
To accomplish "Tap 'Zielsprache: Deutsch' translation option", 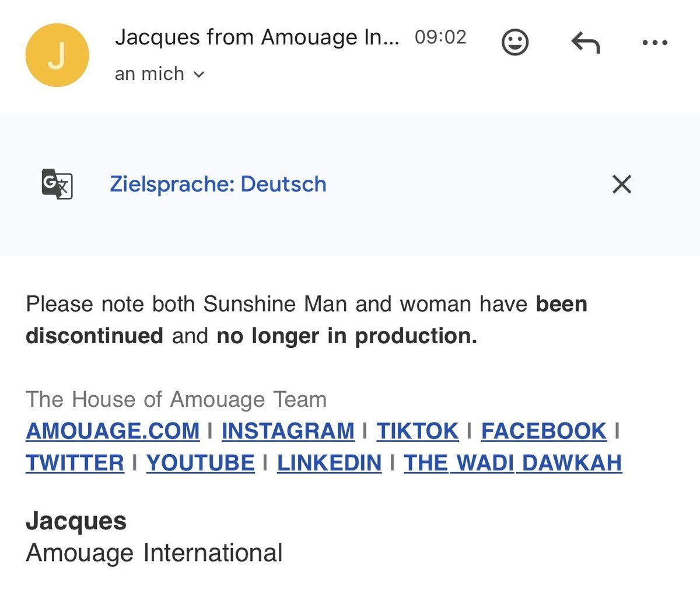I will [218, 184].
